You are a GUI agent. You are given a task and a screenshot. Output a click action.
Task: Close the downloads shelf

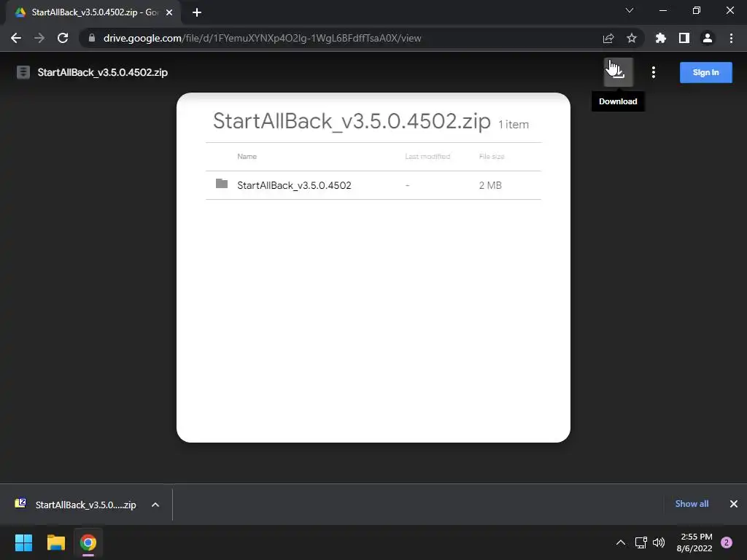tap(734, 504)
